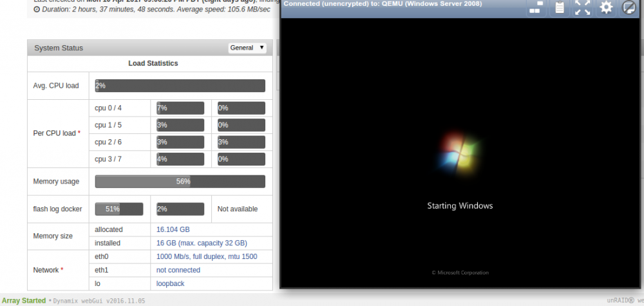
Task: Click the 'Memory size' label
Action: pyautogui.click(x=53, y=236)
